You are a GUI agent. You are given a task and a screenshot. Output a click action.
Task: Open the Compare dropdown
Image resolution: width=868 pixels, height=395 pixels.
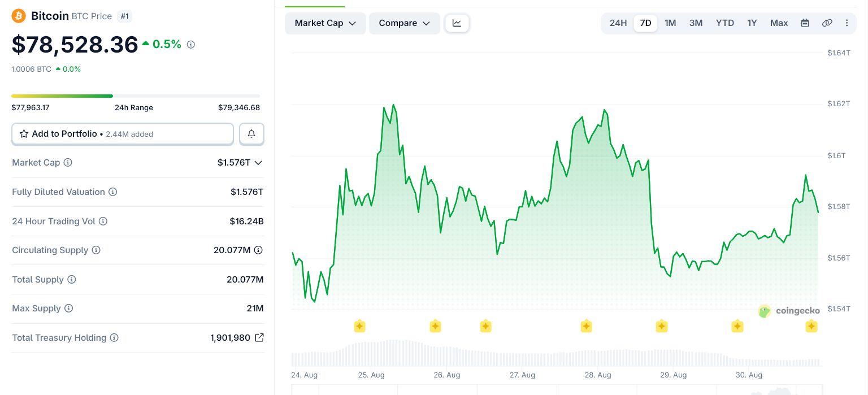[x=405, y=23]
